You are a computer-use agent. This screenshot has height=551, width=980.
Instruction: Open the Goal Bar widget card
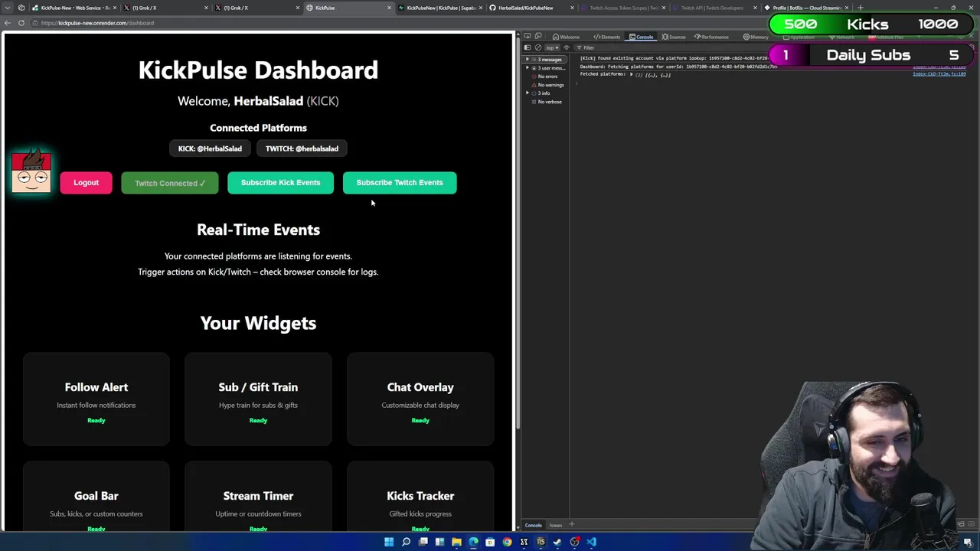(96, 497)
